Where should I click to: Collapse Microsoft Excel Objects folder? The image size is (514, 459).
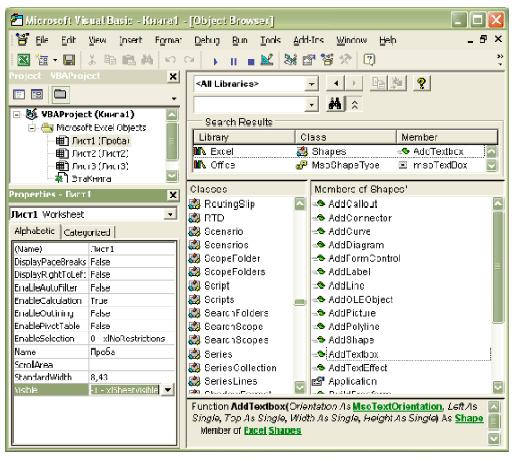[32, 128]
